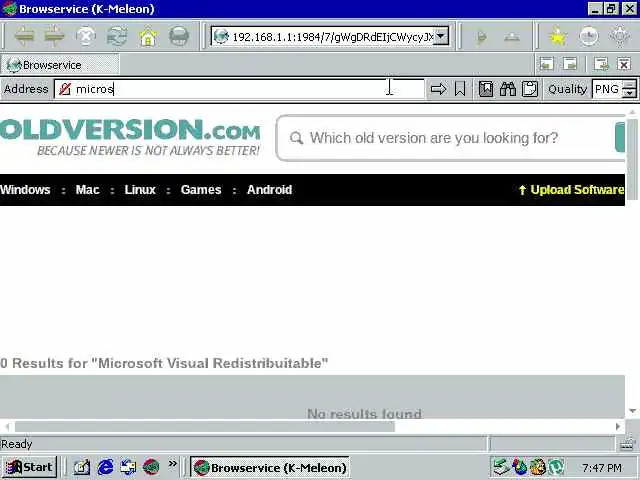640x480 pixels.
Task: Click the first quick launch notepad icon
Action: pyautogui.click(x=82, y=467)
